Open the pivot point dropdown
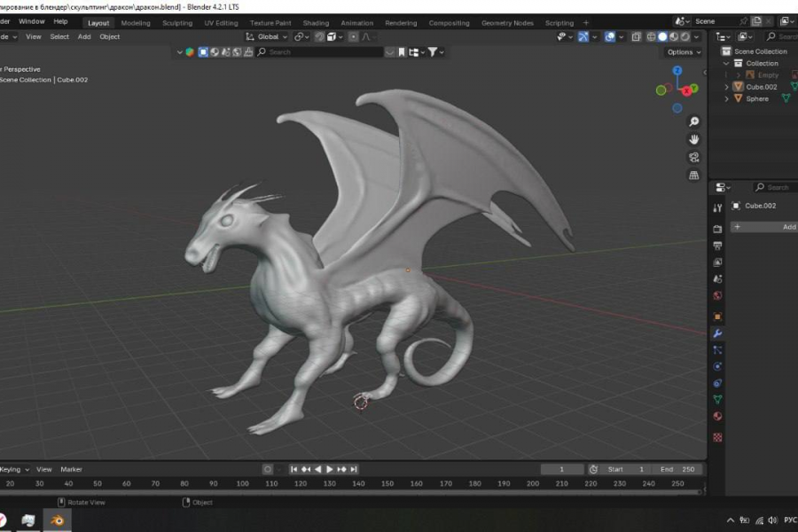 pos(301,36)
